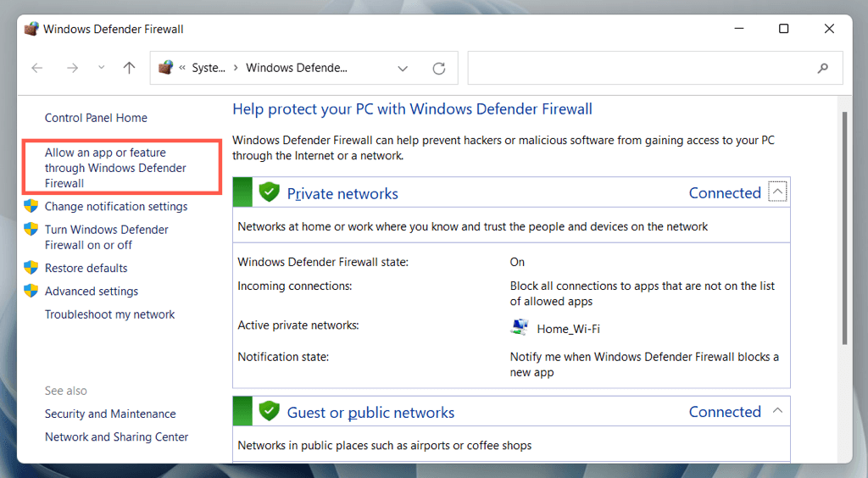The height and width of the screenshot is (478, 868).
Task: Click the firewall icon in the address bar
Action: coord(165,68)
